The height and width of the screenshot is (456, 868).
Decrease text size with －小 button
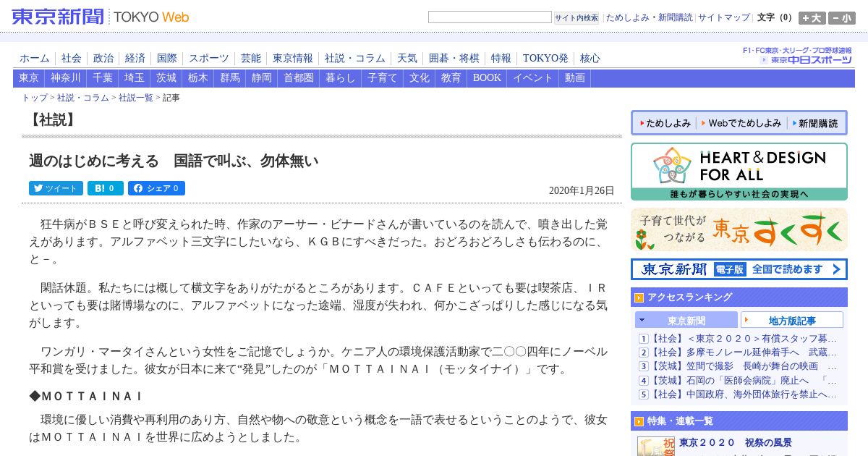coord(842,18)
